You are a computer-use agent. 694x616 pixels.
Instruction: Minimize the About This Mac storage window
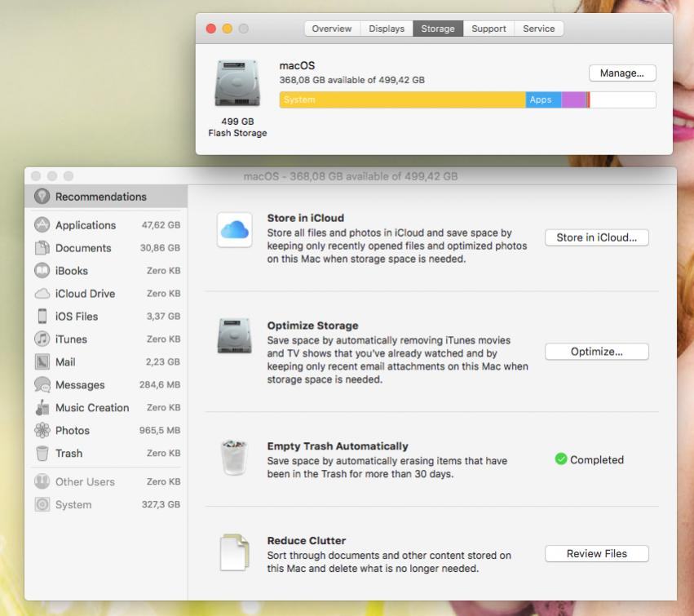click(x=227, y=29)
